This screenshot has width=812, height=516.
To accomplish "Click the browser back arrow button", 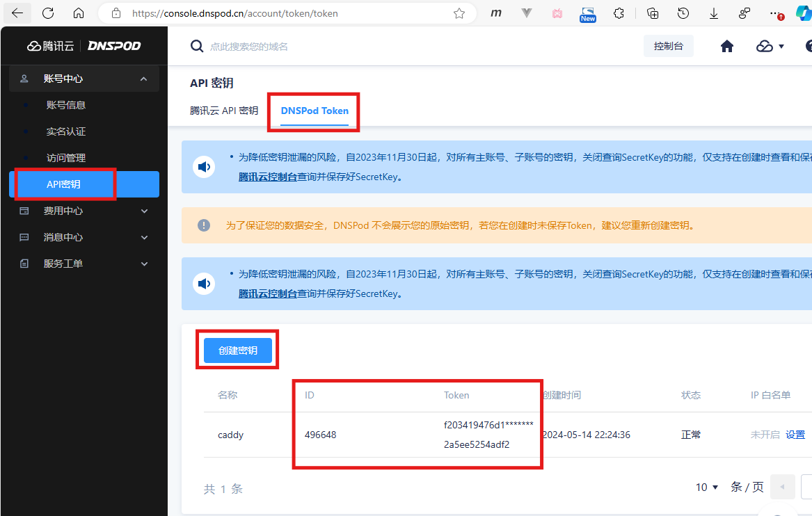I will pyautogui.click(x=17, y=13).
